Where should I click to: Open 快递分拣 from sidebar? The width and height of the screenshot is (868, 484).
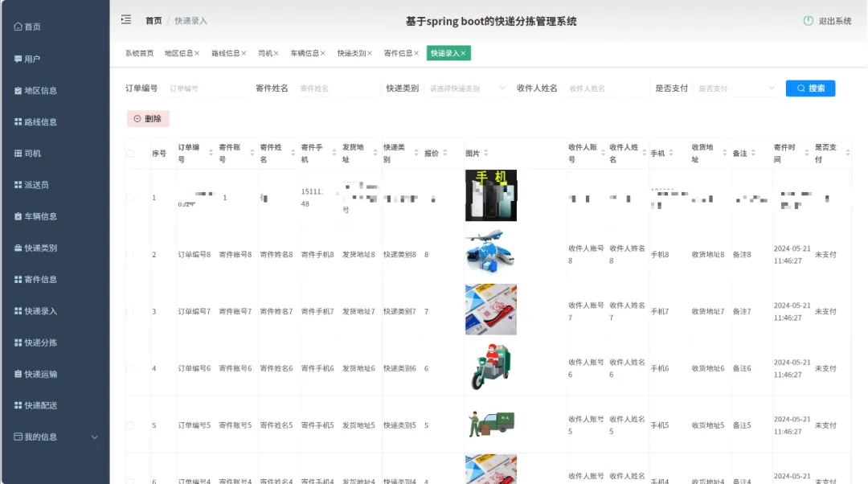click(35, 342)
